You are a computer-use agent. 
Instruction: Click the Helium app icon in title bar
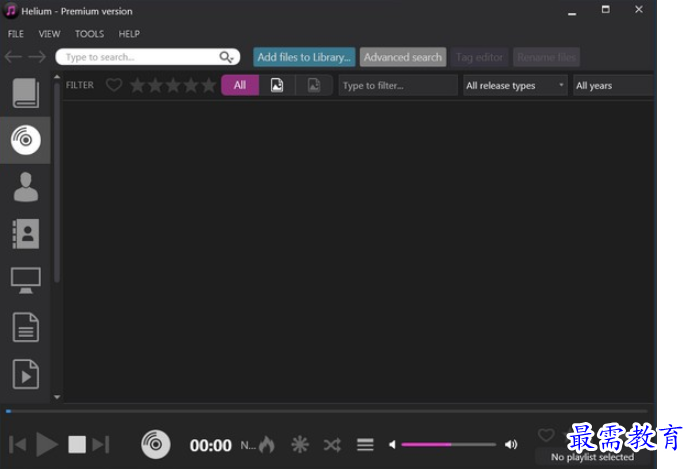point(11,11)
